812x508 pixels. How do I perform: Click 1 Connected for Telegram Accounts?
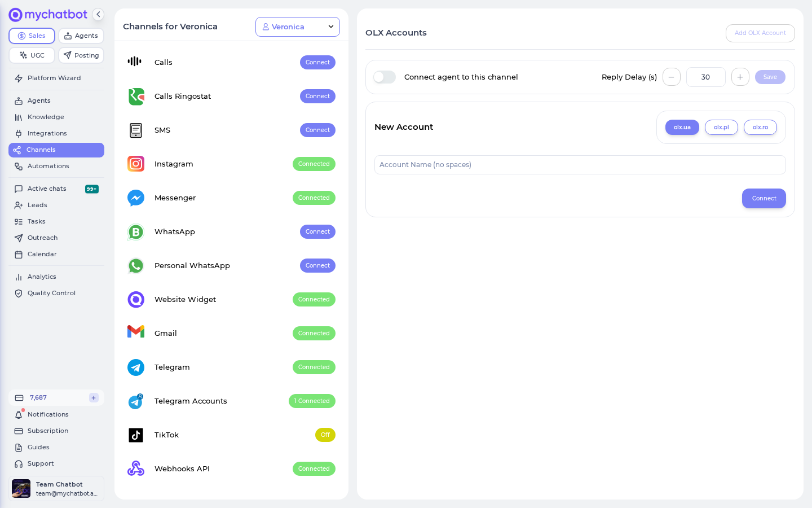pyautogui.click(x=312, y=401)
